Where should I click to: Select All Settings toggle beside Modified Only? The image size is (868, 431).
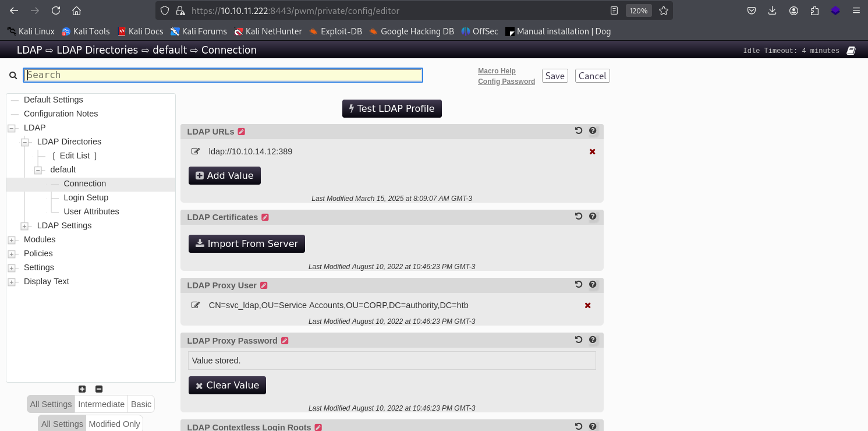62,424
